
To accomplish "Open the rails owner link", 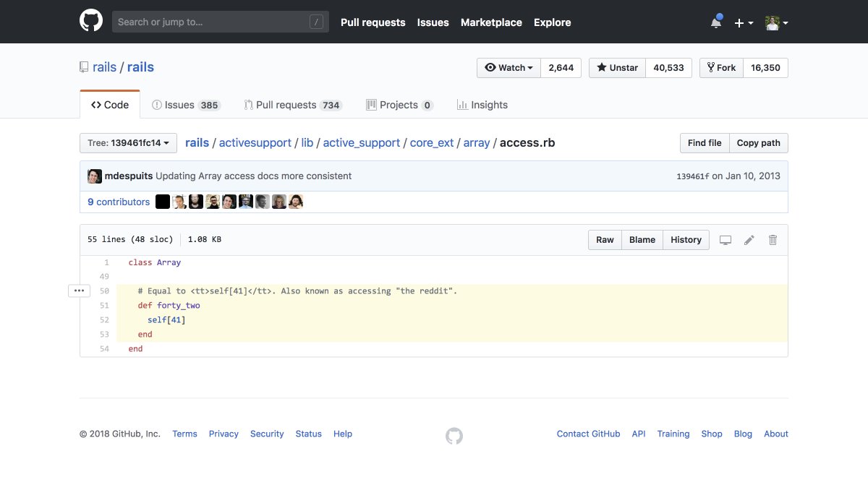I will pos(105,67).
